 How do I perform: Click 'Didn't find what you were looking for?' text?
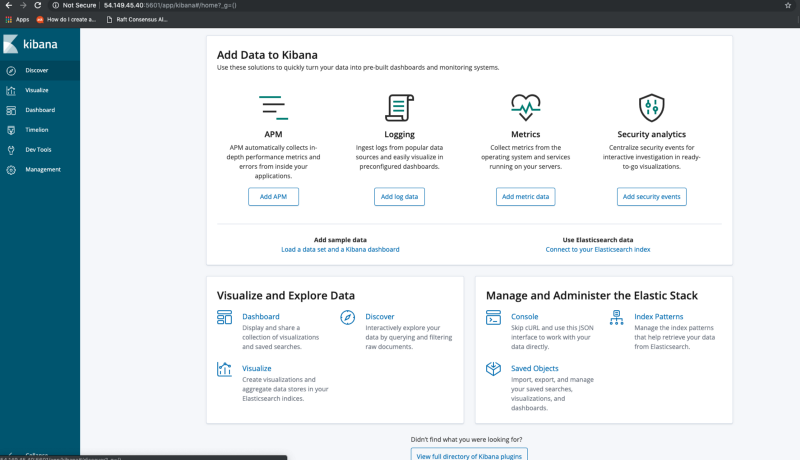tap(466, 440)
